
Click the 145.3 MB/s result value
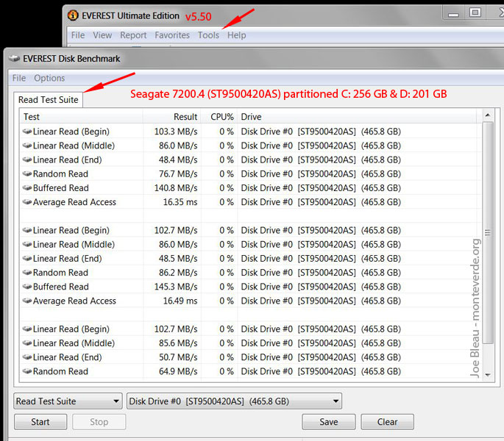[176, 287]
